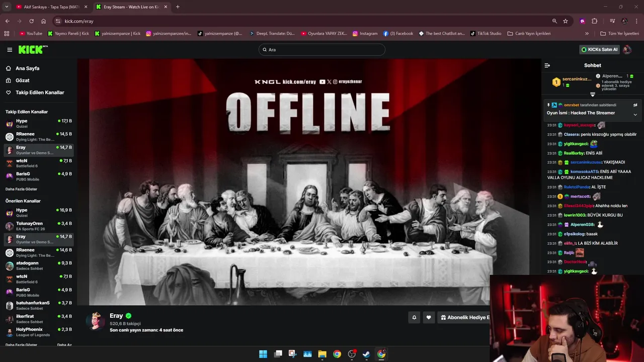The height and width of the screenshot is (362, 644).
Task: Open the YouTube bookmark
Action: click(31, 34)
